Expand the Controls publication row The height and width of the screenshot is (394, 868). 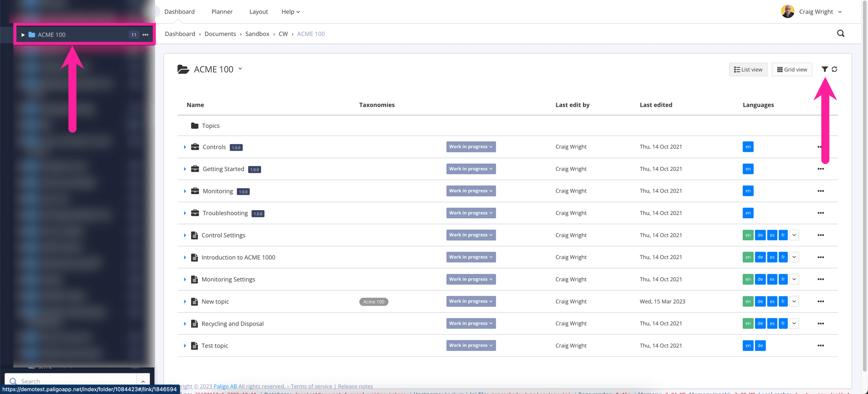pos(185,147)
